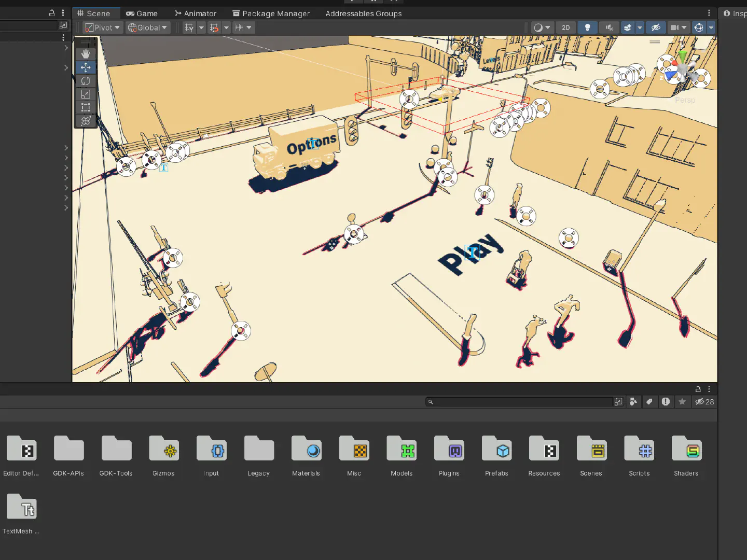Open the Pivot handle position dropdown
This screenshot has width=747, height=560.
(103, 27)
